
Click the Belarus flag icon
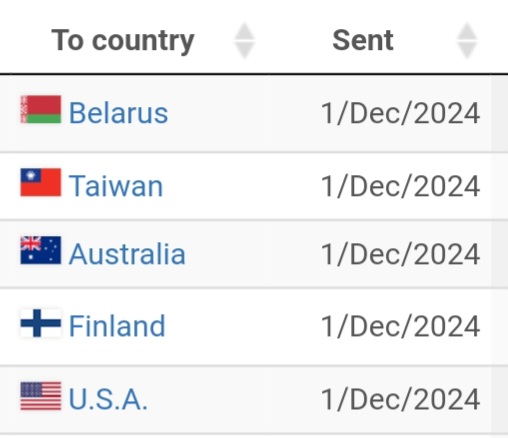coord(41,109)
